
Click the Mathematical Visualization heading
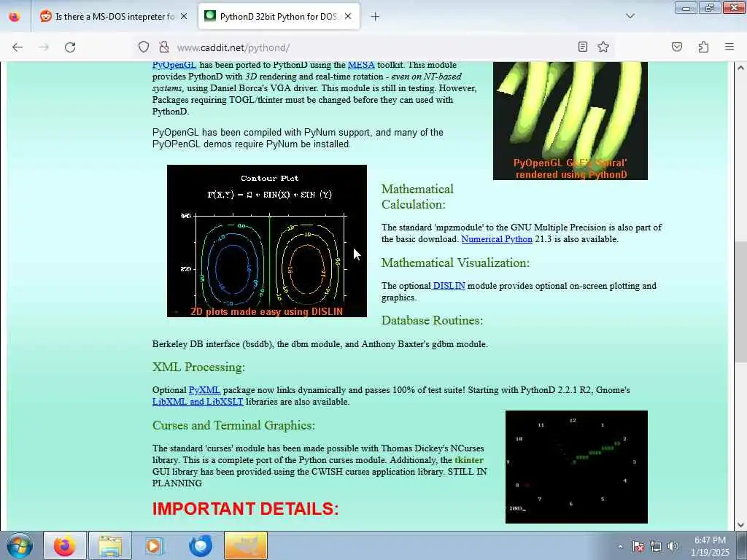point(455,262)
